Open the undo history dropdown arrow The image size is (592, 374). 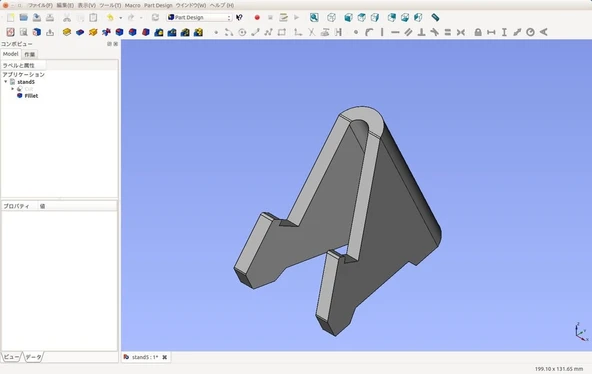point(120,18)
